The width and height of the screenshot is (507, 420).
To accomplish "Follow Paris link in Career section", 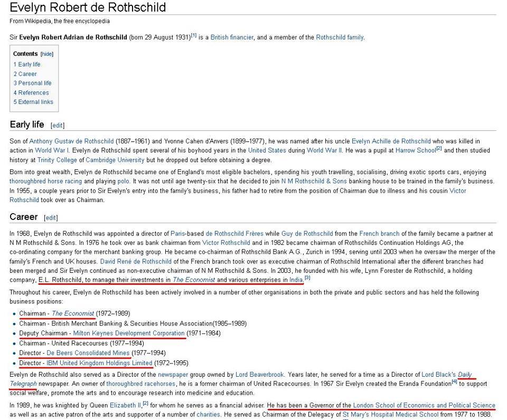I will click(x=177, y=233).
